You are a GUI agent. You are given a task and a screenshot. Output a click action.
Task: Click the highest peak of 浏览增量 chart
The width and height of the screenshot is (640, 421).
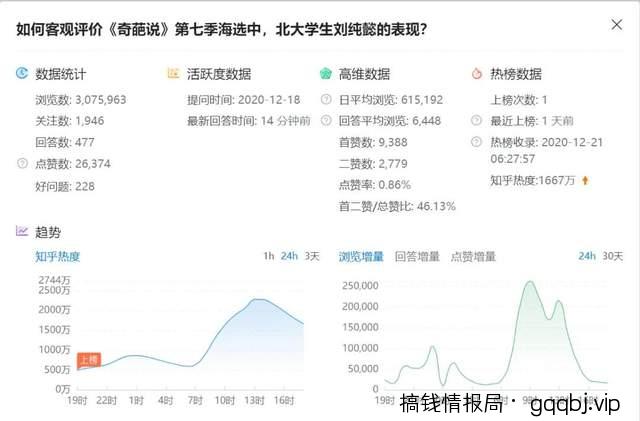click(x=530, y=281)
